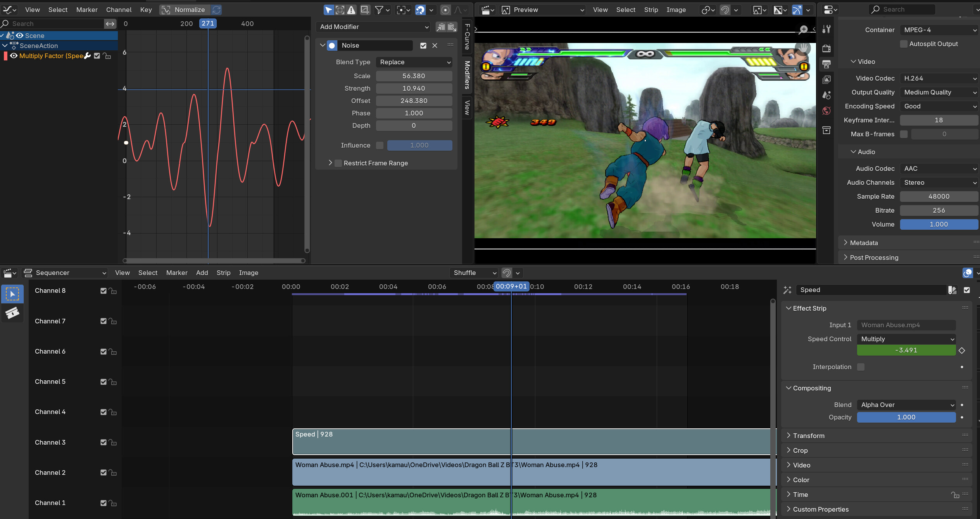Adjust the Volume slider
980x519 pixels.
click(939, 224)
